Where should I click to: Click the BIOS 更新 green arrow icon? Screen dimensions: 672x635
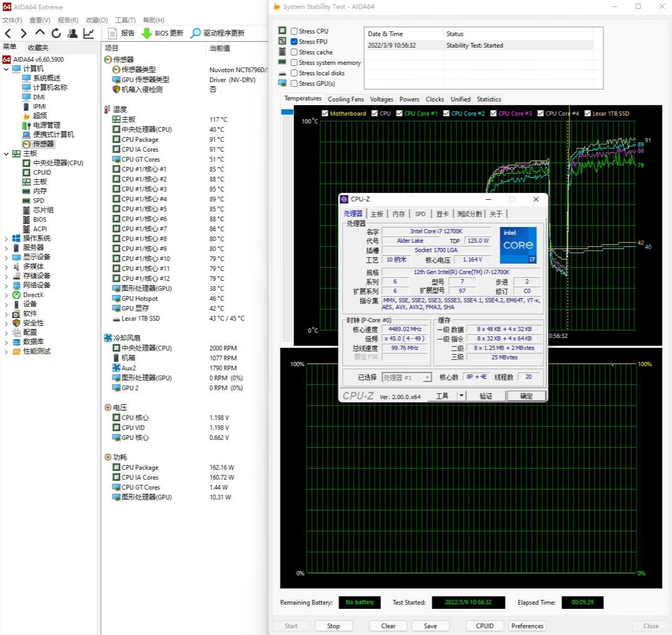point(147,33)
